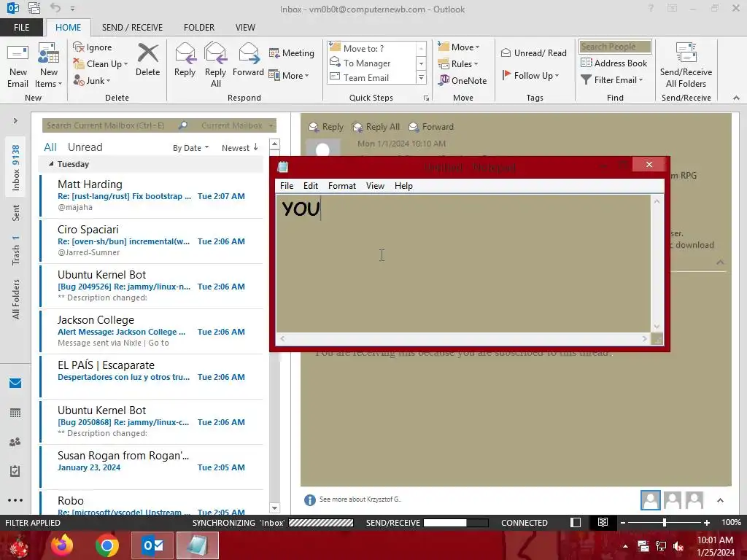Image resolution: width=747 pixels, height=560 pixels.
Task: Switch to the FOLDER tab
Action: pos(199,28)
